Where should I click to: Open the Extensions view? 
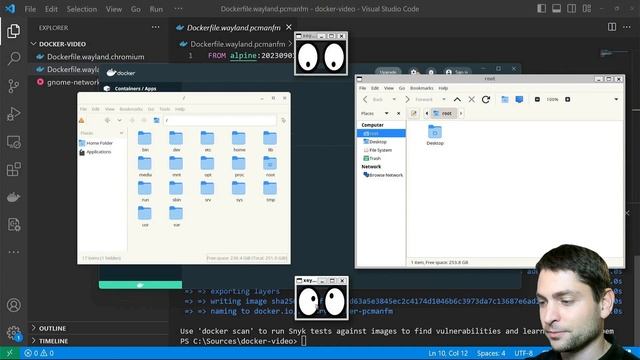tap(13, 169)
